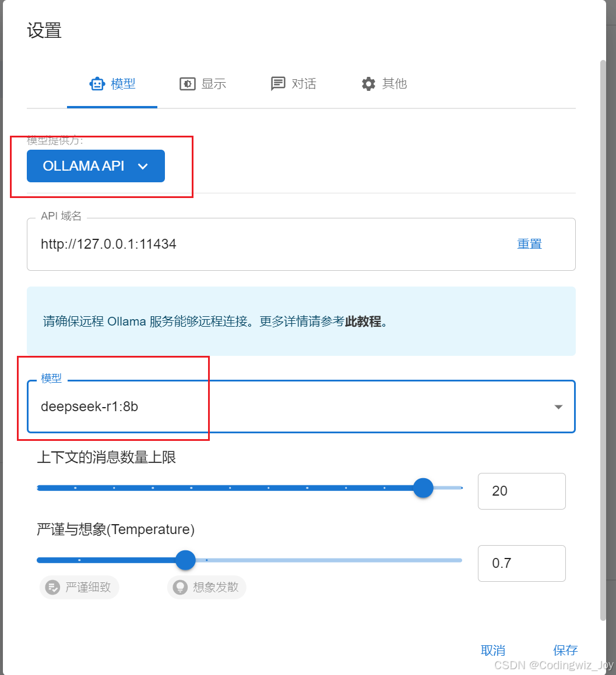616x675 pixels.
Task: Click the robot icon on 模型 tab
Action: tap(97, 83)
